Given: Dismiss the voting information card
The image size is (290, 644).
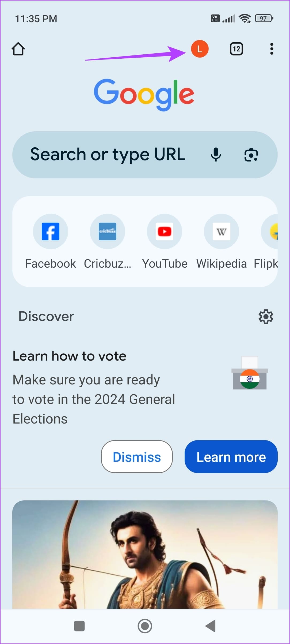Looking at the screenshot, I should coord(137,457).
